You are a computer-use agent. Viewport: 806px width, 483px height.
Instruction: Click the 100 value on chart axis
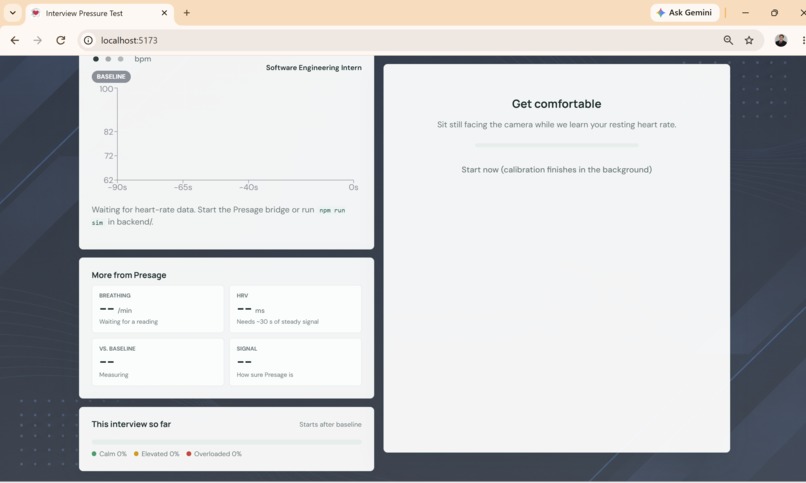106,89
